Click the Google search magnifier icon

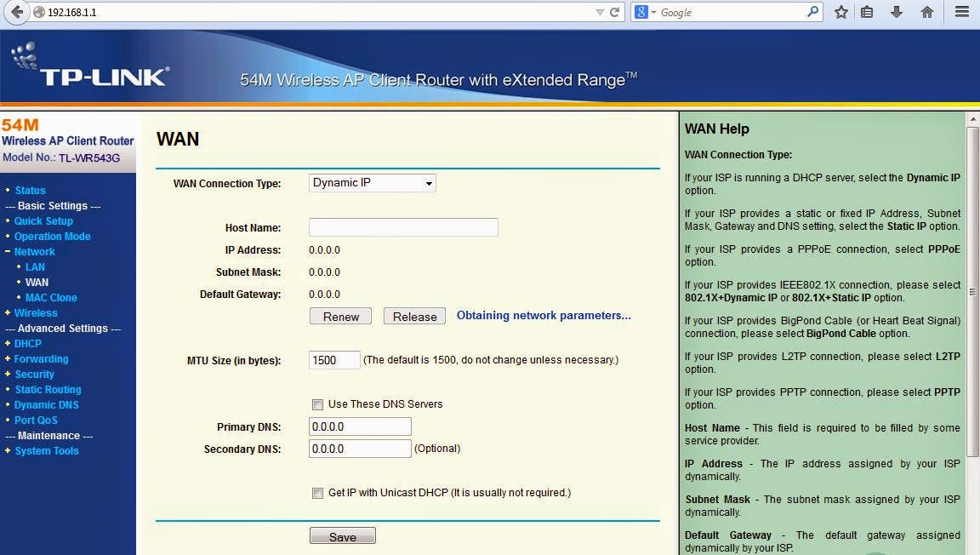coord(811,12)
